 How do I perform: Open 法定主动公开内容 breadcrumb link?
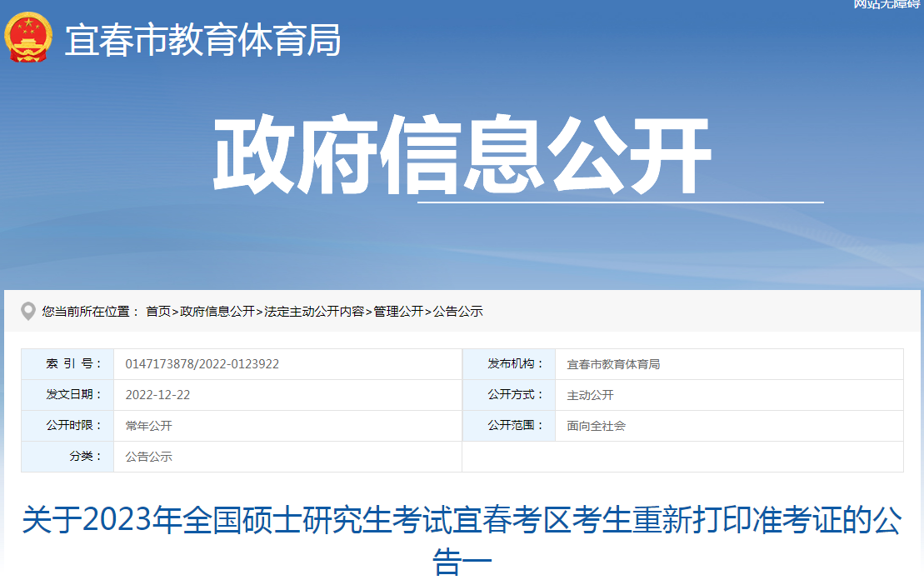[x=314, y=311]
